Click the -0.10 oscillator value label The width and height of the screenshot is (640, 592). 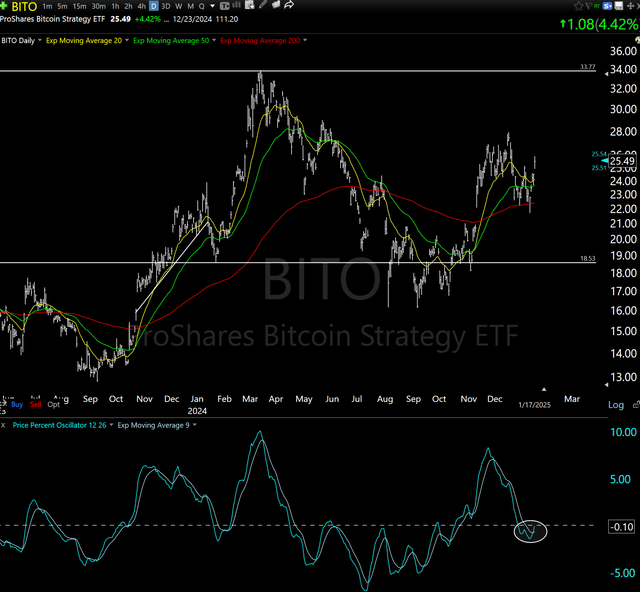622,527
